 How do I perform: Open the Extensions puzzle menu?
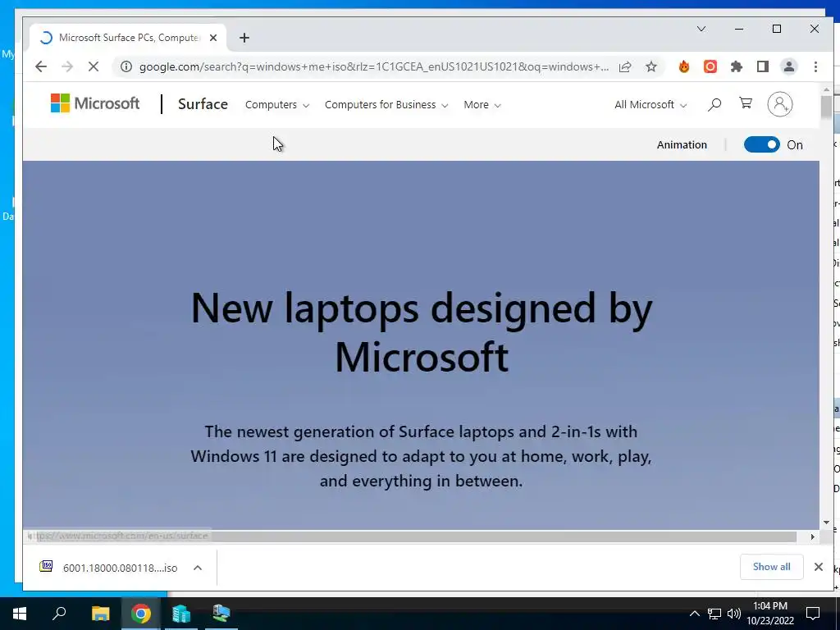click(x=737, y=66)
